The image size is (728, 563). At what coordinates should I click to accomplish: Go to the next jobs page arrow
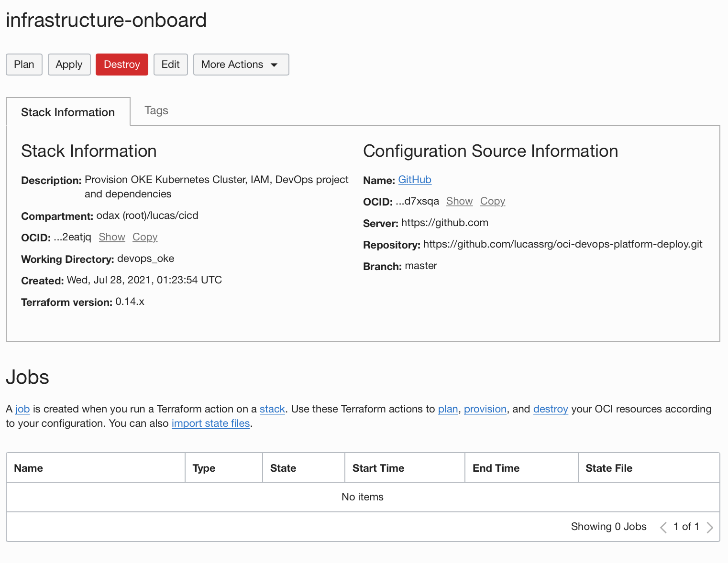[710, 527]
